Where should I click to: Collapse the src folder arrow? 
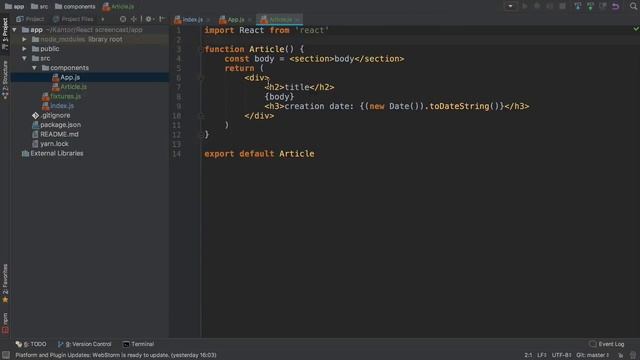point(24,58)
